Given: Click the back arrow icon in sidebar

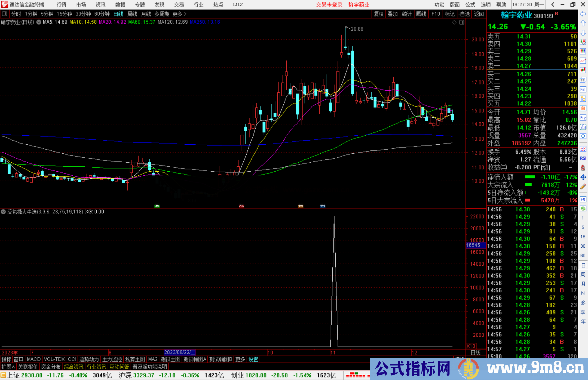Looking at the screenshot, I should tap(583, 14).
